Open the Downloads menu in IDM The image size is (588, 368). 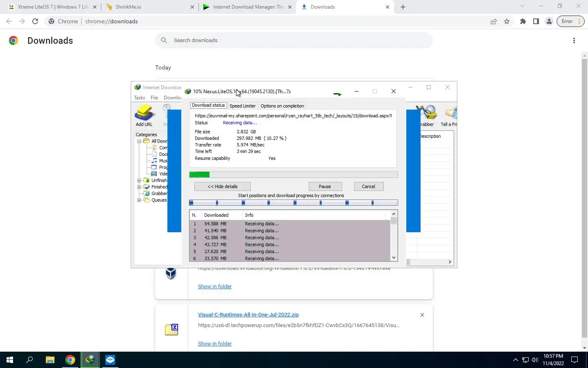(172, 98)
